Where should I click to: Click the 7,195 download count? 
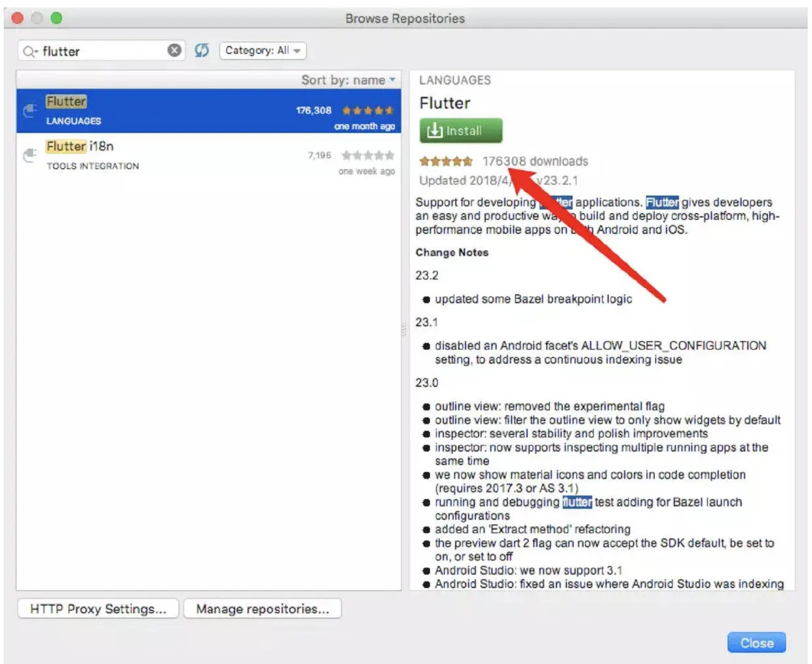click(320, 155)
